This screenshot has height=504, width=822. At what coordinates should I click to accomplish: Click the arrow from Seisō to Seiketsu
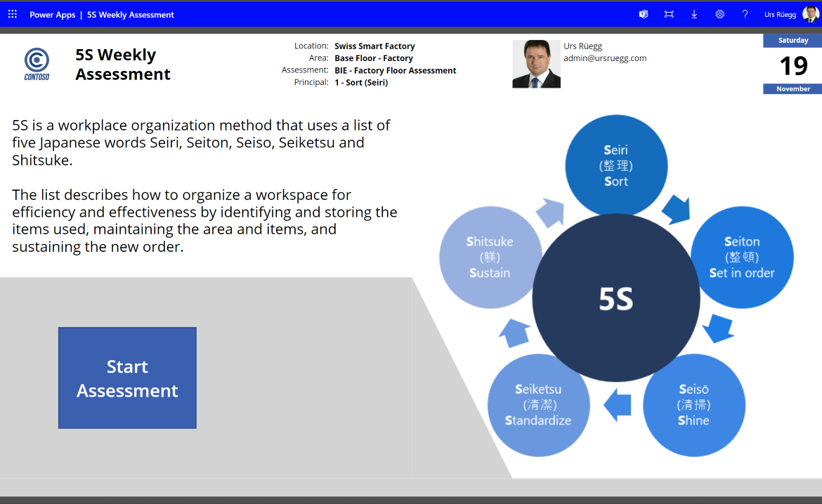click(x=617, y=405)
